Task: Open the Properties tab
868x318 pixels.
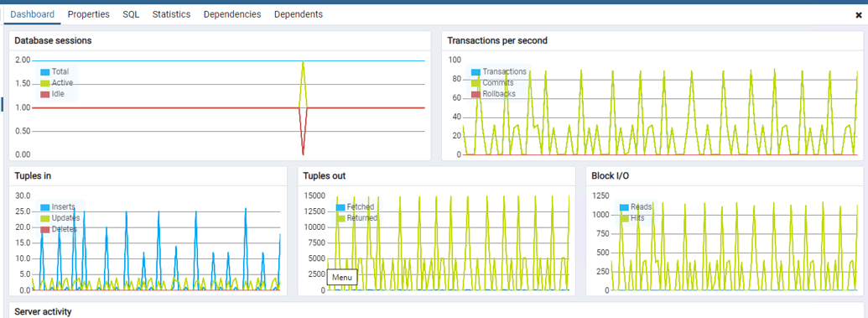Action: tap(89, 14)
